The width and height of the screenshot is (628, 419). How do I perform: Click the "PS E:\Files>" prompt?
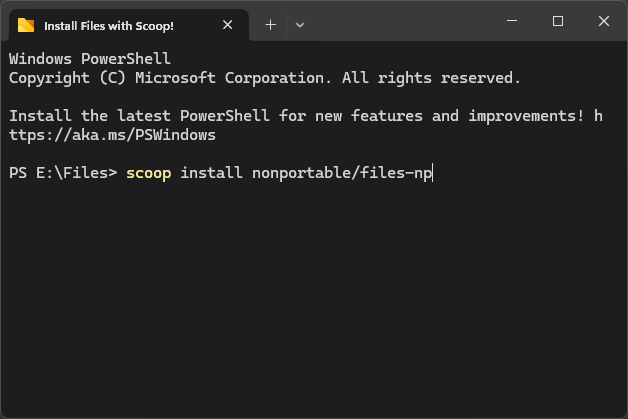62,173
